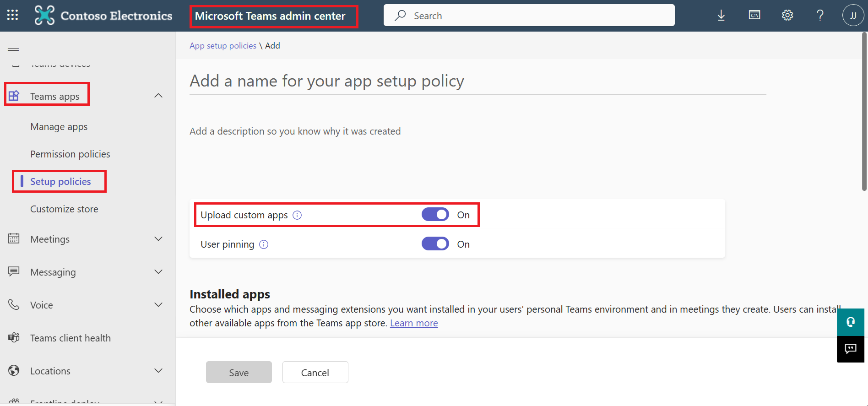The height and width of the screenshot is (406, 868).
Task: Open the JJ account avatar
Action: tap(853, 16)
